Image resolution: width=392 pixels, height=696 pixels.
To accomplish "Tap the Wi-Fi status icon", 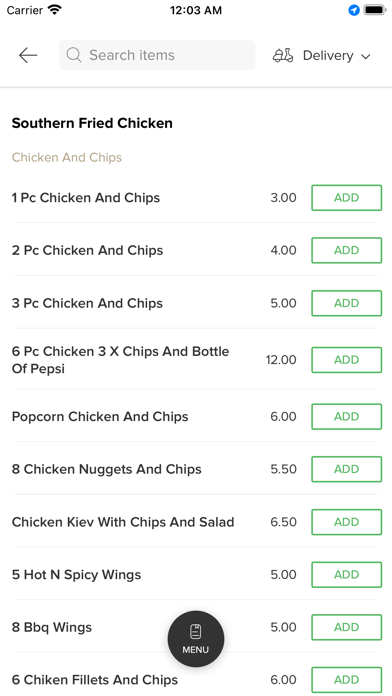I will 55,10.
